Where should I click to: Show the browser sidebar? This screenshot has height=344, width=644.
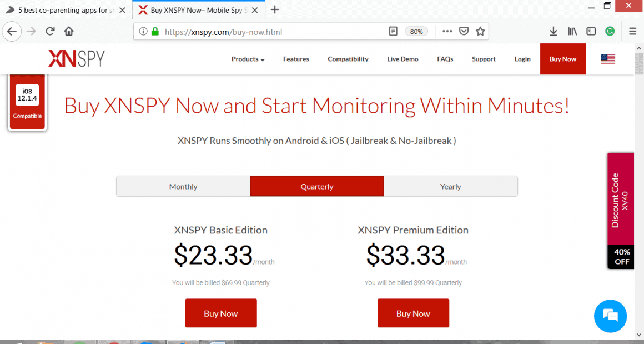(x=591, y=31)
